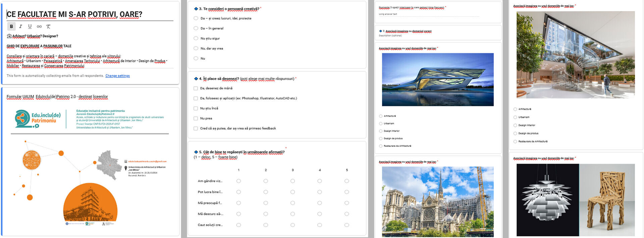The width and height of the screenshot is (644, 238).
Task: Toggle bold formatting in the form description
Action: (x=11, y=26)
